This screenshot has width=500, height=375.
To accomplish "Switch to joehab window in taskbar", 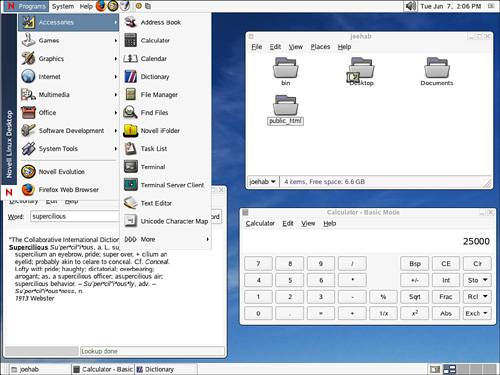I will click(39, 369).
